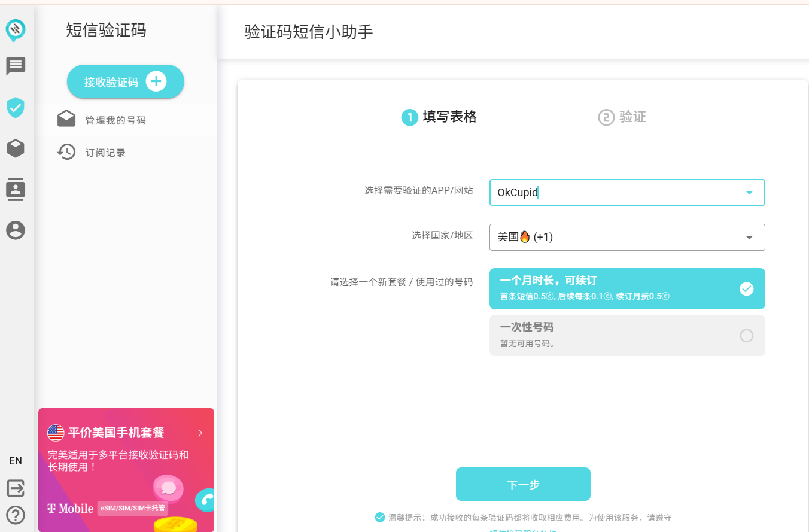
Task: Click the plus icon on 接收验证码
Action: [x=156, y=81]
